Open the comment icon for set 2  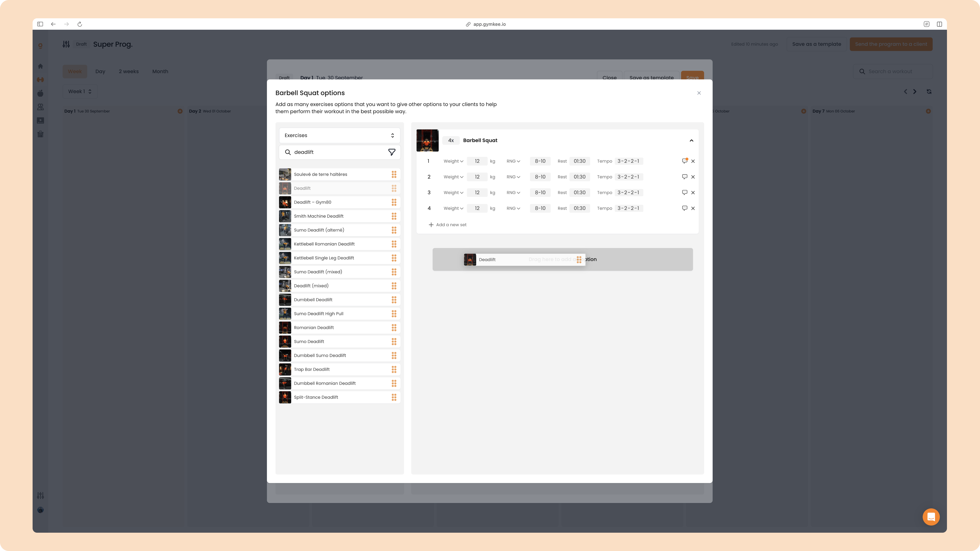[x=684, y=177]
